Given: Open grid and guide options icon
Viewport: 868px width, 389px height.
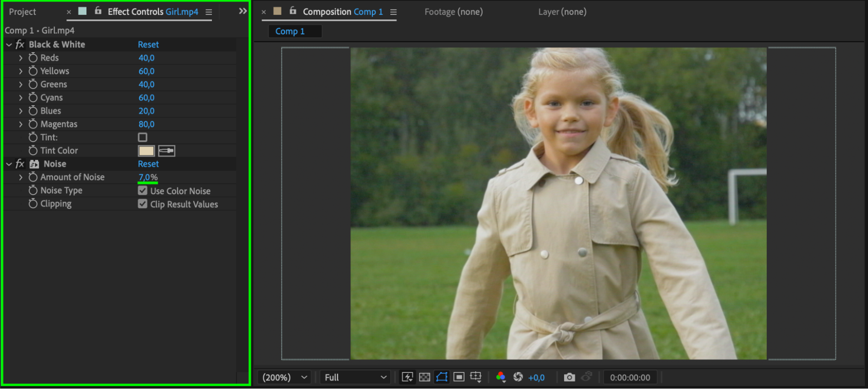Looking at the screenshot, I should tap(476, 377).
